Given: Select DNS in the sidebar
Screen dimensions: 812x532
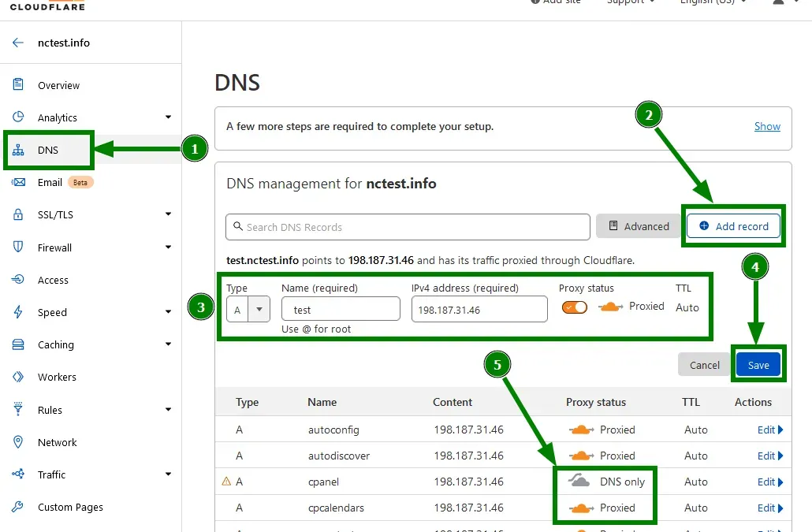Looking at the screenshot, I should tap(48, 150).
